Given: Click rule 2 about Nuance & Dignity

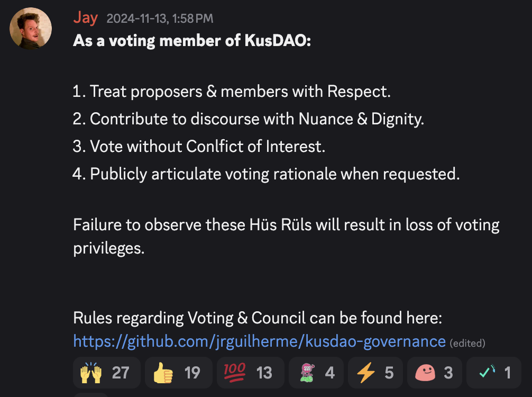Looking at the screenshot, I should (249, 119).
